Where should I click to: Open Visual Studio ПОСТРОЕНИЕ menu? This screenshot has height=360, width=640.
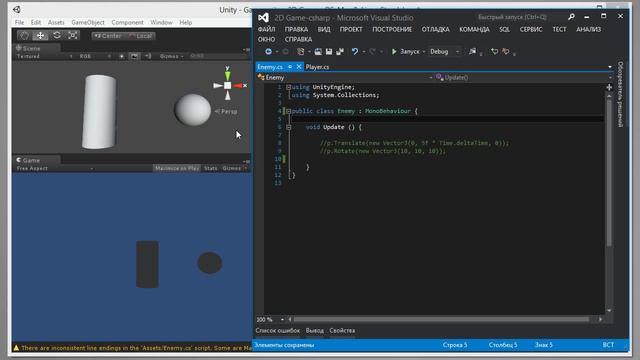pyautogui.click(x=392, y=29)
